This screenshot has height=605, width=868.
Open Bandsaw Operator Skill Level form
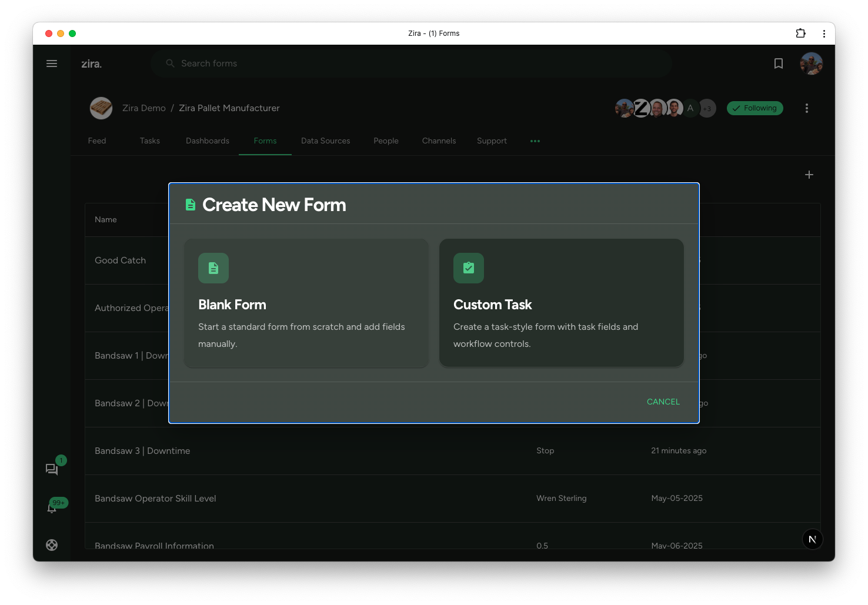pyautogui.click(x=452, y=499)
